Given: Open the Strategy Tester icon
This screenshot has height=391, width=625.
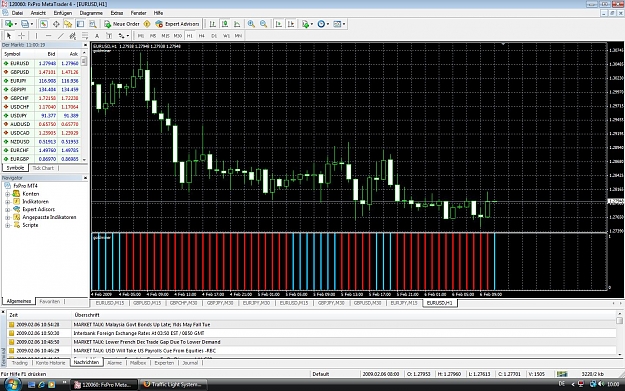Looking at the screenshot, I should [93, 24].
